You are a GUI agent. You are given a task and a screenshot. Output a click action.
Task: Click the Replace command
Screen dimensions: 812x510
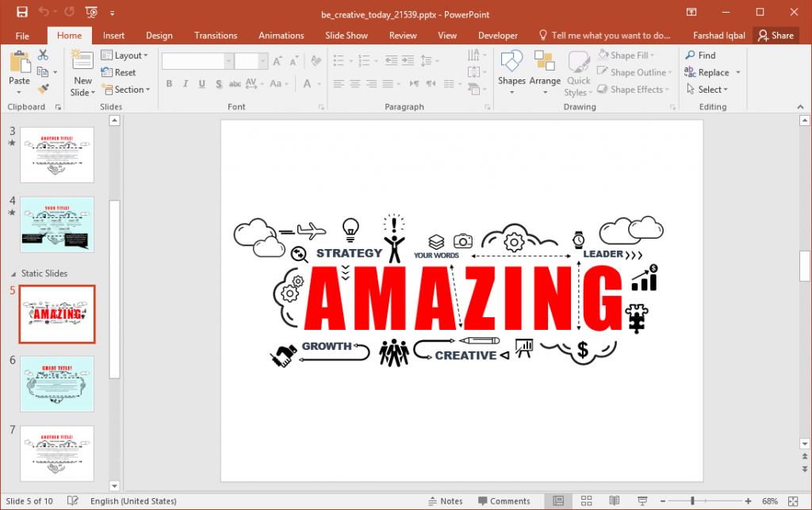pos(709,71)
